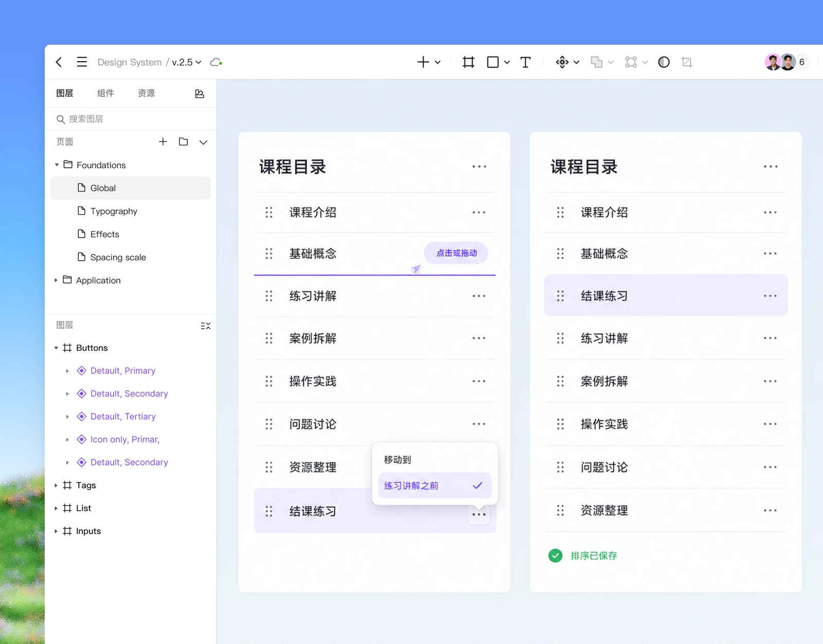Add a new page with plus icon
Viewport: 823px width, 644px height.
pos(163,141)
